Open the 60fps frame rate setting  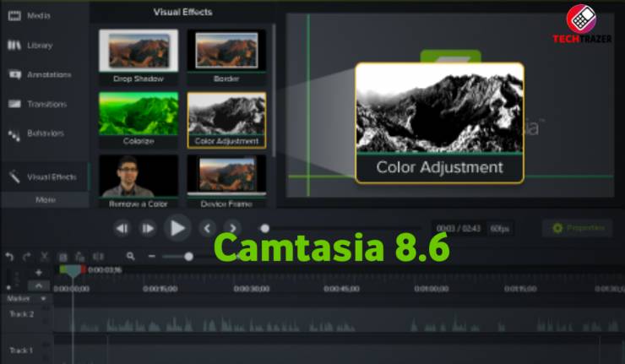(x=499, y=228)
